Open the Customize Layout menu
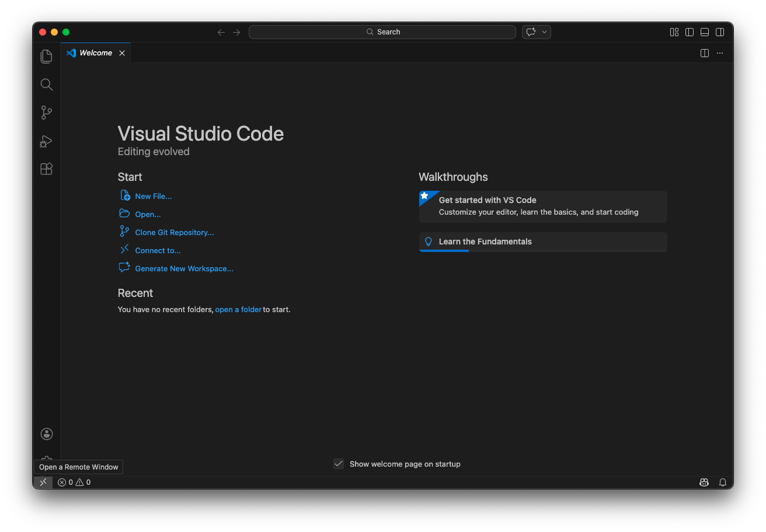This screenshot has height=532, width=766. (x=674, y=32)
